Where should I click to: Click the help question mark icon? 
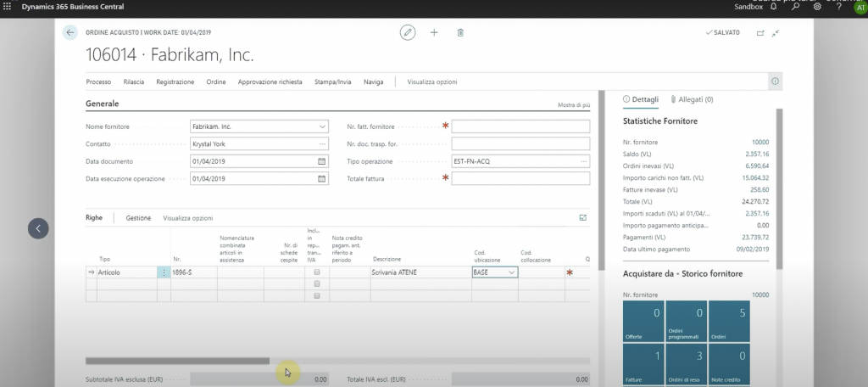coord(839,7)
